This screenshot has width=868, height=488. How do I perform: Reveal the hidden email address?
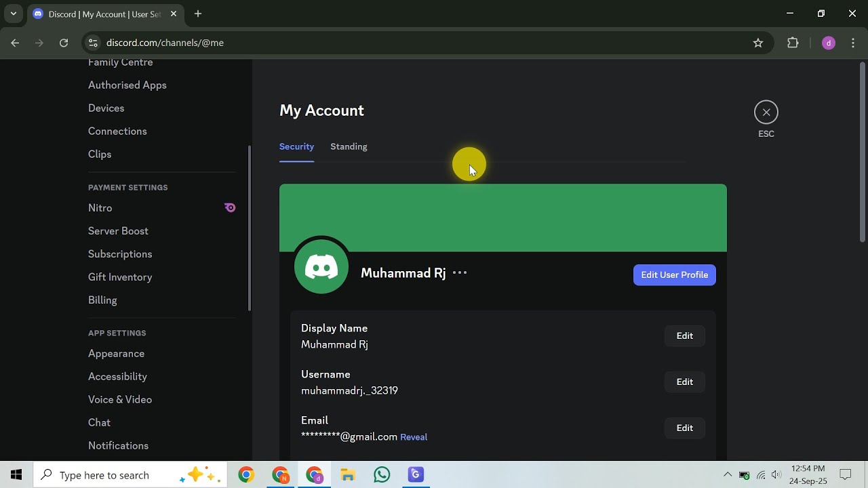point(414,437)
